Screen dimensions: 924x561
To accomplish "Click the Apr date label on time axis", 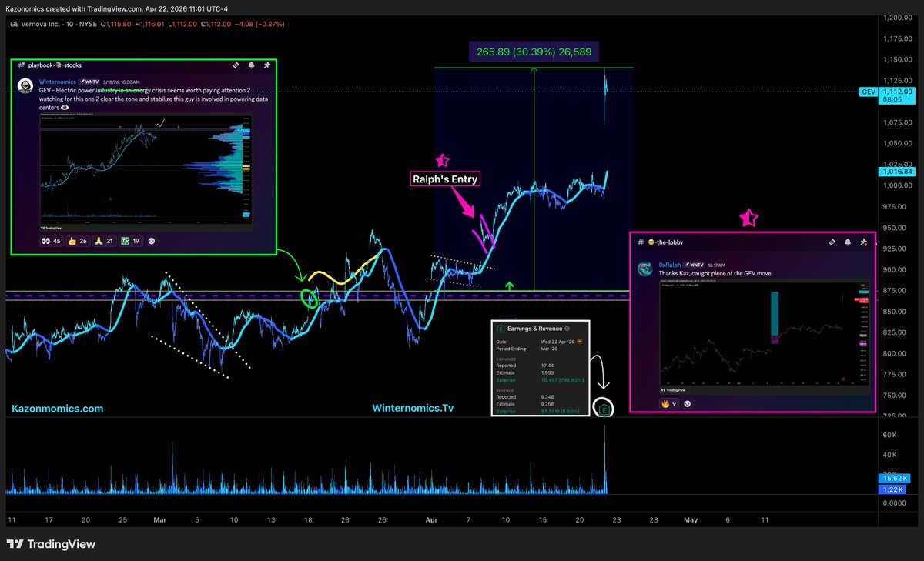I will tap(432, 520).
